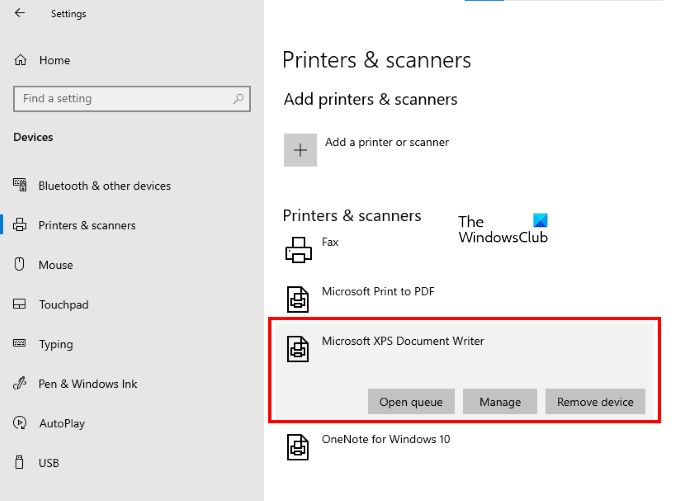This screenshot has height=501, width=700.
Task: Go to Pen & Windows Ink settings
Action: click(87, 383)
